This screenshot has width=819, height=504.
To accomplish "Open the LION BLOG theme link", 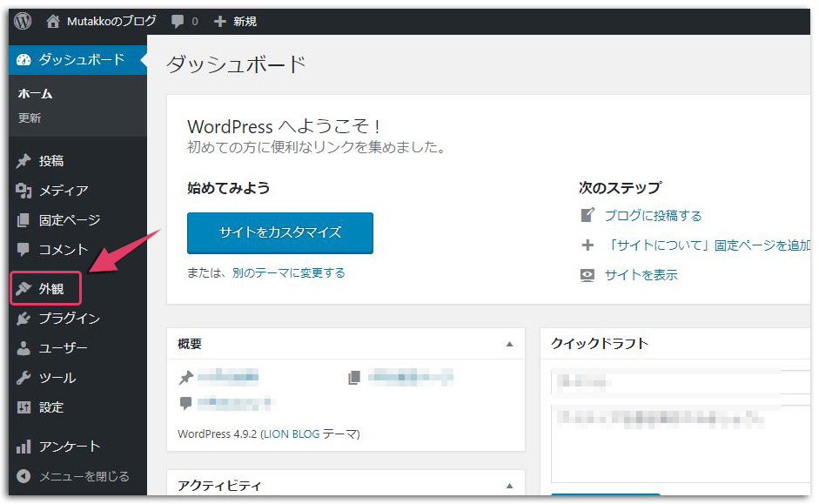I will click(290, 433).
